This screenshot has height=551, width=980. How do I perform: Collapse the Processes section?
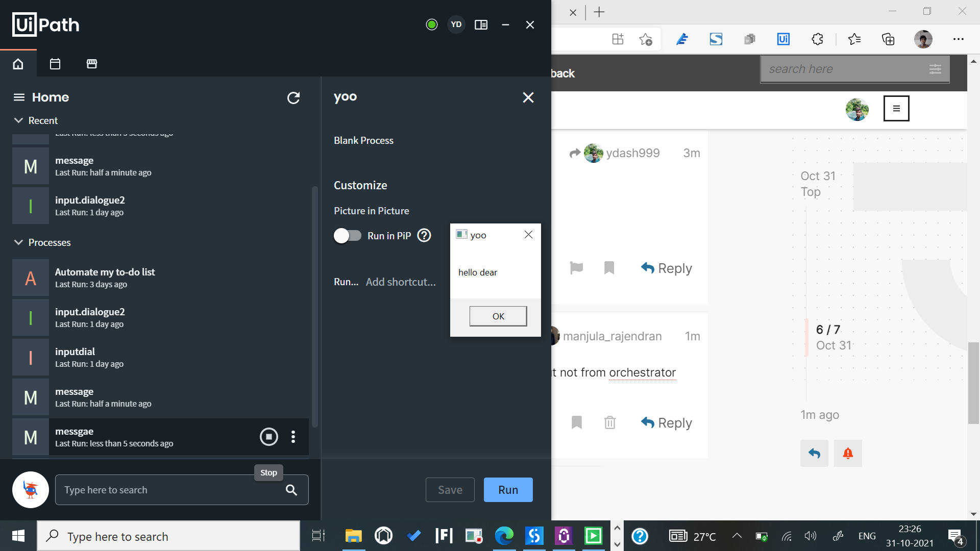pos(19,242)
